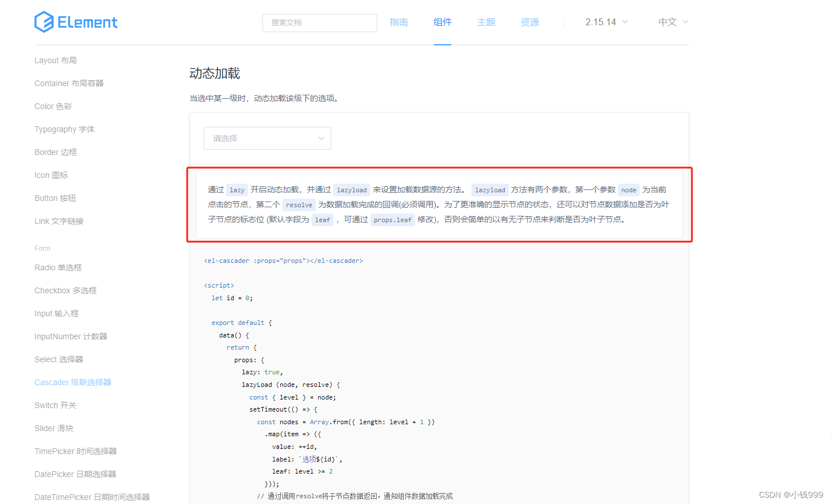Open the 请选择 cascader selector

tap(268, 138)
